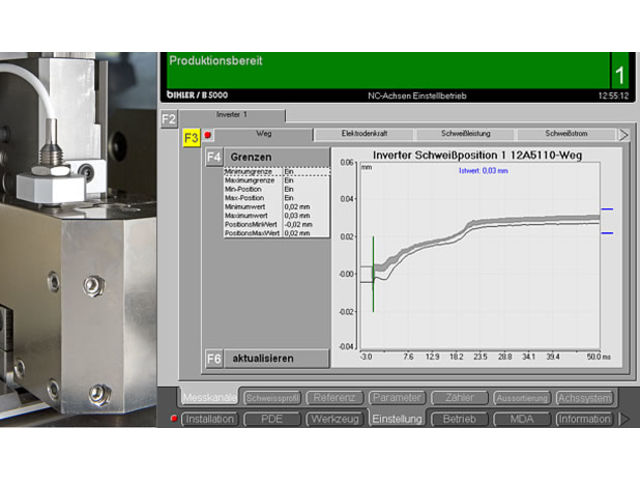Open the Schweißstrom tab
Image resolution: width=640 pixels, height=480 pixels.
565,134
